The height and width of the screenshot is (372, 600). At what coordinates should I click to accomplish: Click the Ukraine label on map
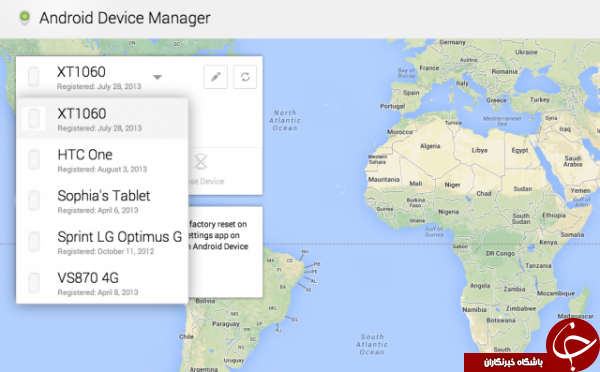526,52
